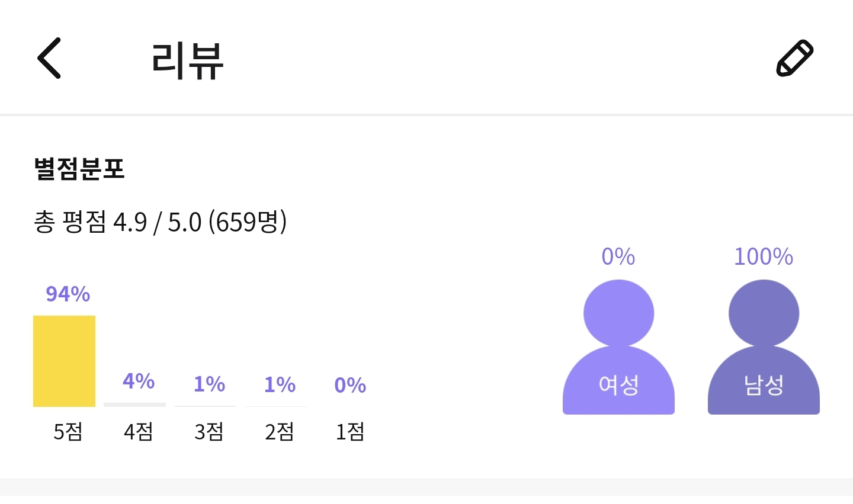Click the 94% percentage label
This screenshot has height=504, width=853.
68,294
